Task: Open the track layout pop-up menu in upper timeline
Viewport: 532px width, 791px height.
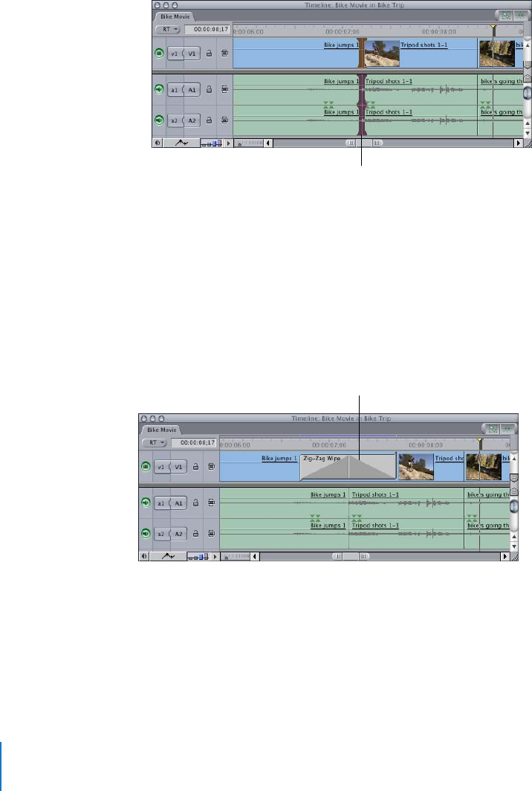Action: pyautogui.click(x=228, y=142)
